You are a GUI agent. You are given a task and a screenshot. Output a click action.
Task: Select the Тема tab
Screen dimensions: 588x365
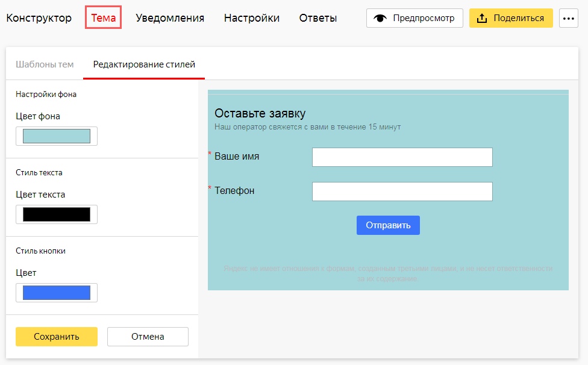click(x=103, y=18)
